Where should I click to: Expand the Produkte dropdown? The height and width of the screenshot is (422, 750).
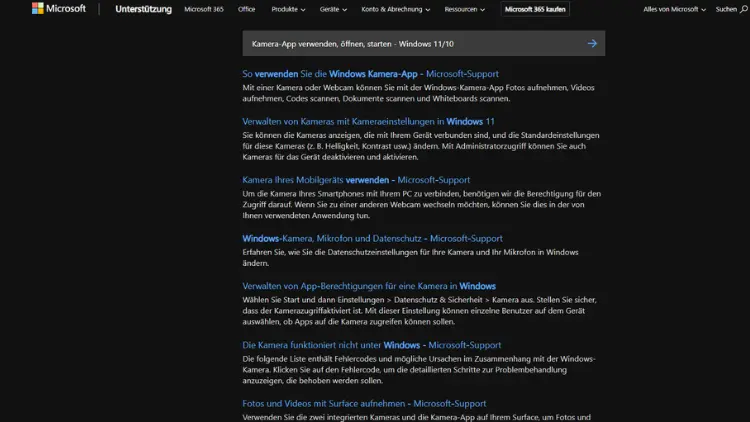(x=288, y=9)
